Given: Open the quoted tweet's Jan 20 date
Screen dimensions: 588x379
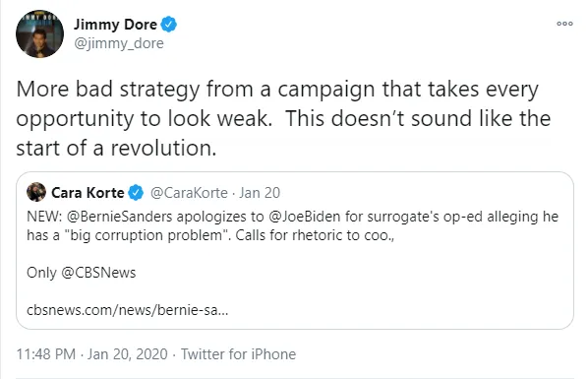Looking at the screenshot, I should click(260, 193).
